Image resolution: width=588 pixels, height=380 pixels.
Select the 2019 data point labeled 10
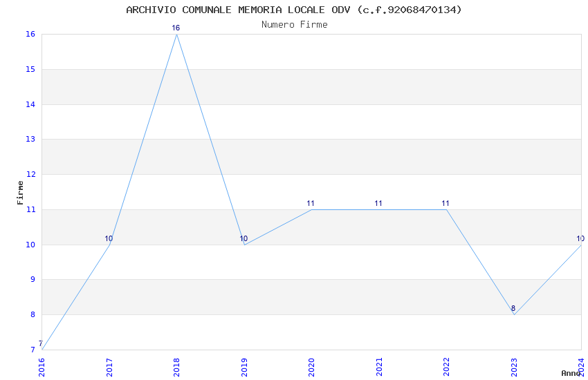tap(244, 245)
